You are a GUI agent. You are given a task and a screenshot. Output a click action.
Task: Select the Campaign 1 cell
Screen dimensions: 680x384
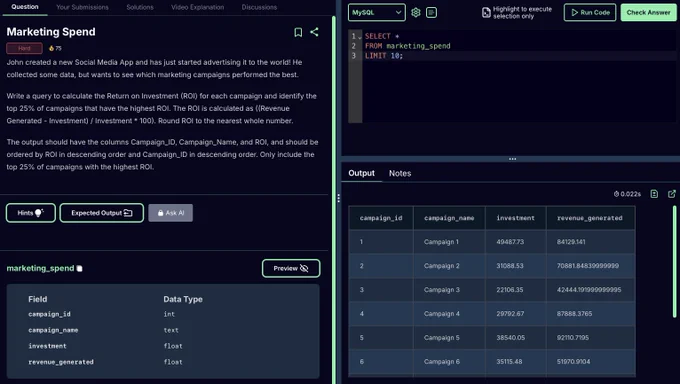point(449,242)
